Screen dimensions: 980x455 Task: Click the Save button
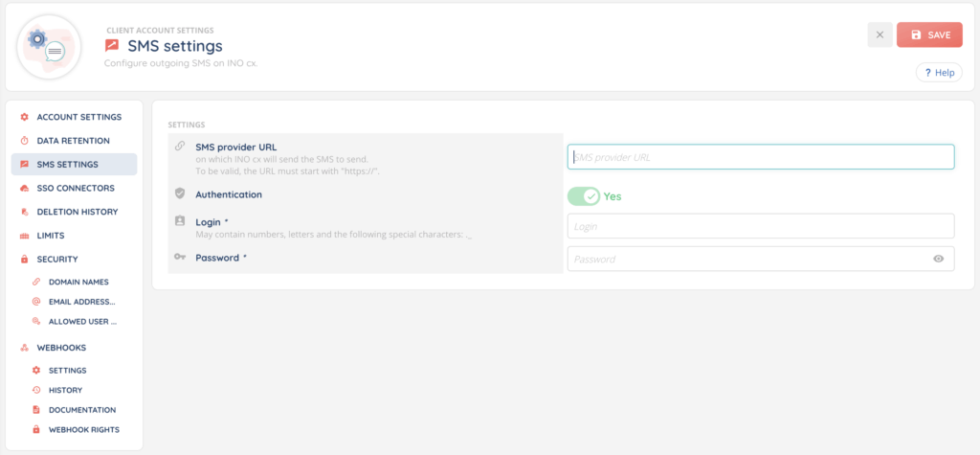(929, 34)
